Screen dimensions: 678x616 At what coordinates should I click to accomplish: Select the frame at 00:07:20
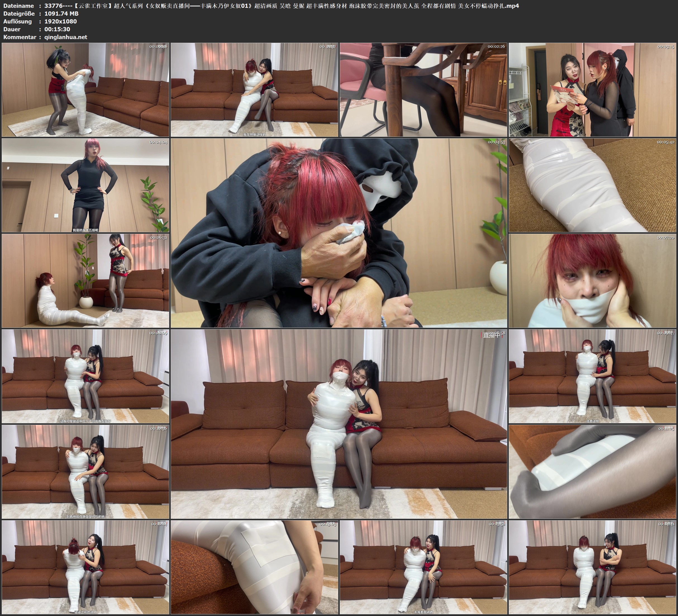[x=592, y=281]
